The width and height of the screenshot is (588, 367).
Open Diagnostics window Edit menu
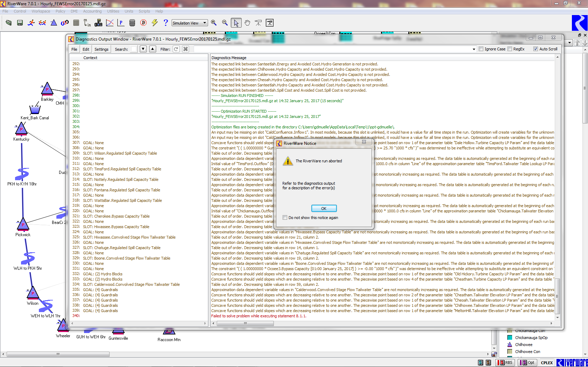pos(86,49)
